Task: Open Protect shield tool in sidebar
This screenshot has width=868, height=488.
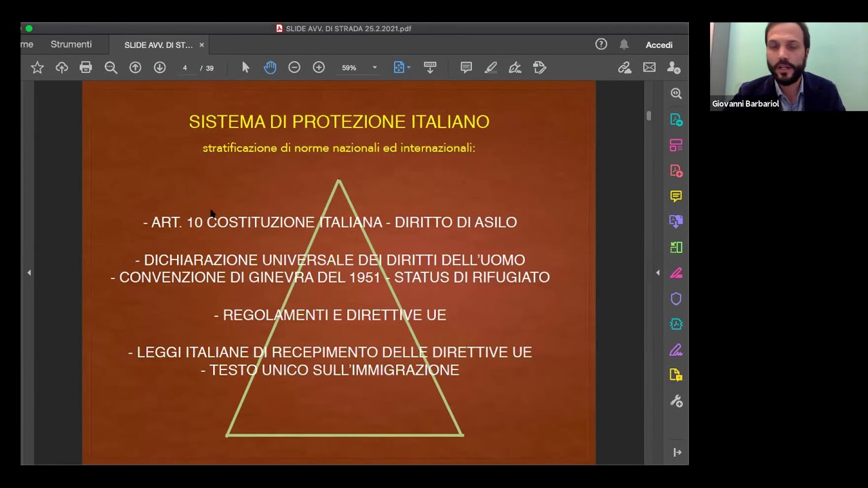Action: pos(676,299)
